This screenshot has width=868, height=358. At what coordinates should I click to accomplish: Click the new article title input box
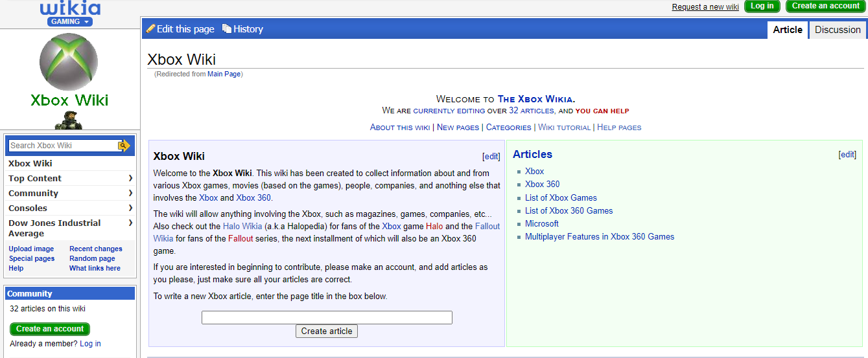click(327, 317)
